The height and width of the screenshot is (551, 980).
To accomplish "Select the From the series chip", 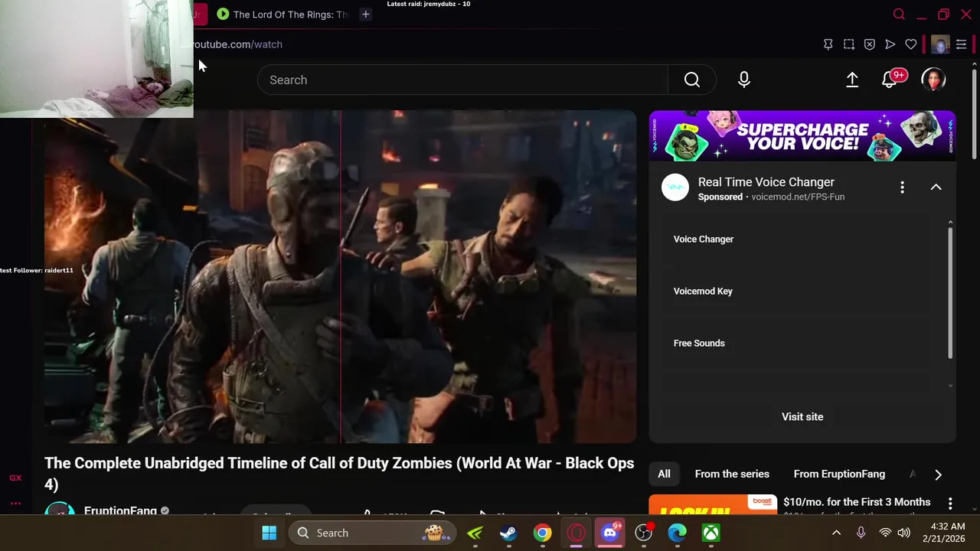I will coord(732,474).
